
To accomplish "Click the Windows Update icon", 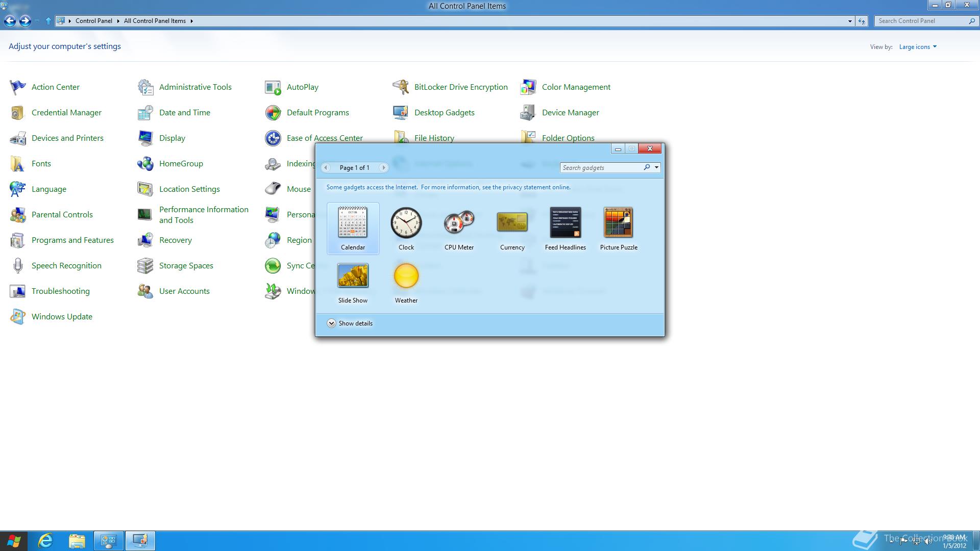I will 18,317.
